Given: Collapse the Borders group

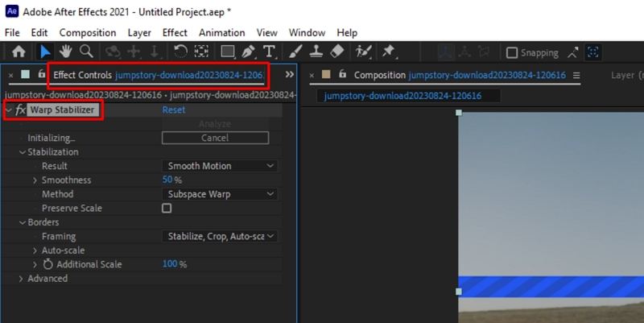Looking at the screenshot, I should 23,222.
